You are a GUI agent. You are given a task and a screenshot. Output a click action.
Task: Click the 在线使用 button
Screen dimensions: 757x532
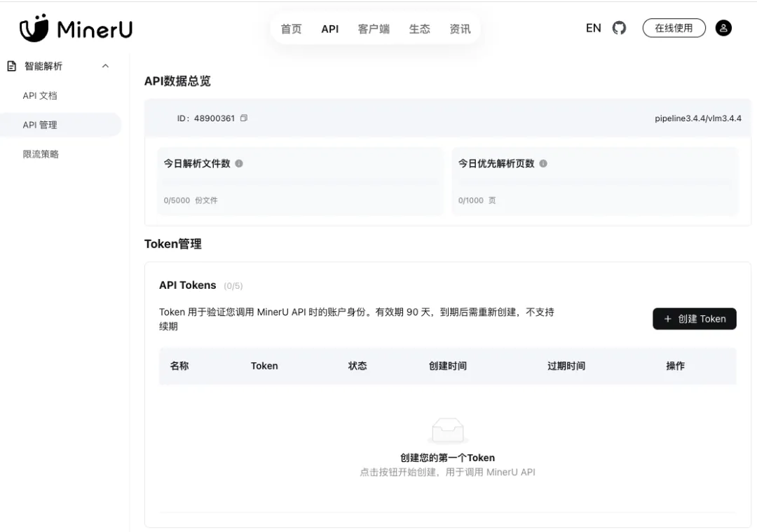674,28
